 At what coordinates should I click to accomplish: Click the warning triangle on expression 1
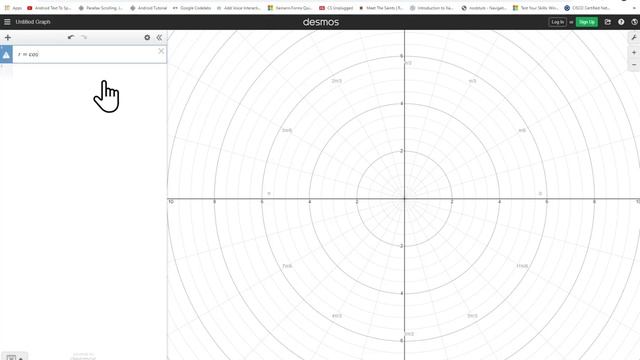[x=6, y=54]
